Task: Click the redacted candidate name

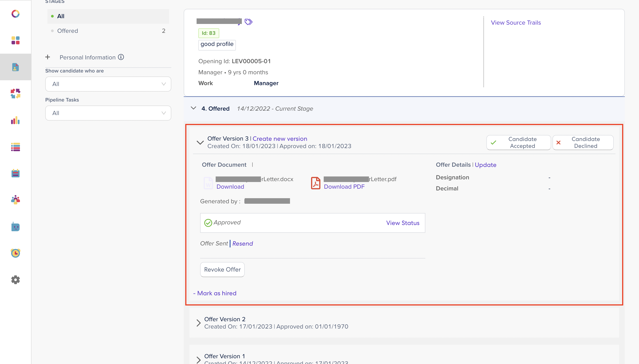Action: [x=219, y=21]
